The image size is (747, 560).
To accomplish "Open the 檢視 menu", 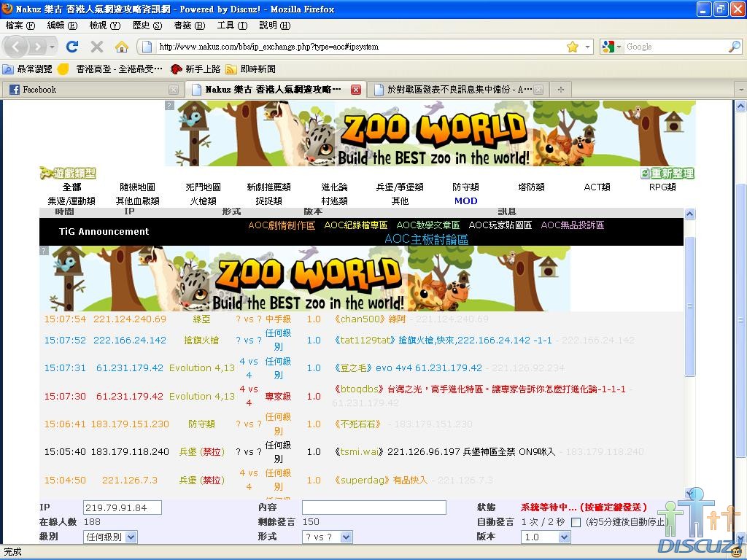I will 105,26.
